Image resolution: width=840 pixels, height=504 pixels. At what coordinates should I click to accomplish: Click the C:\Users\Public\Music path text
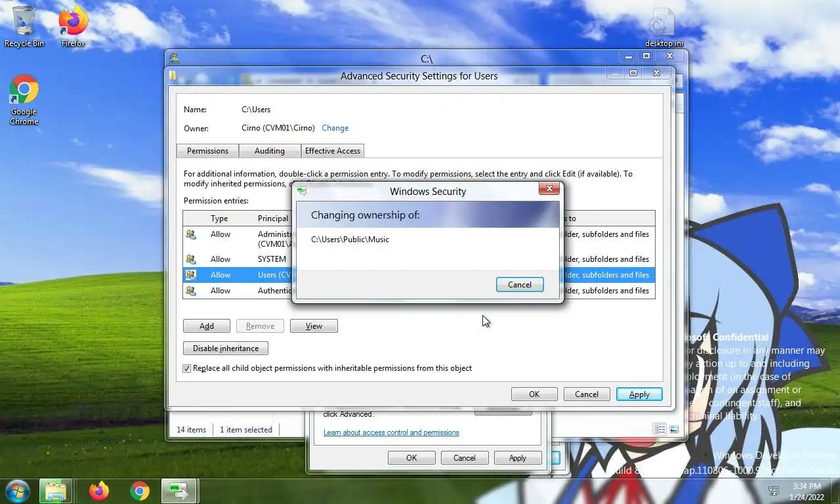(x=350, y=240)
